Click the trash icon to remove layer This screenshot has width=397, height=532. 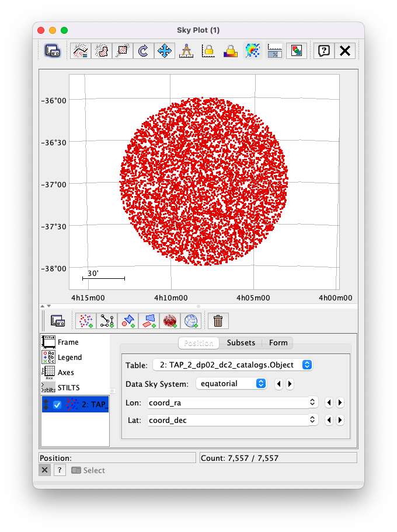pyautogui.click(x=218, y=321)
